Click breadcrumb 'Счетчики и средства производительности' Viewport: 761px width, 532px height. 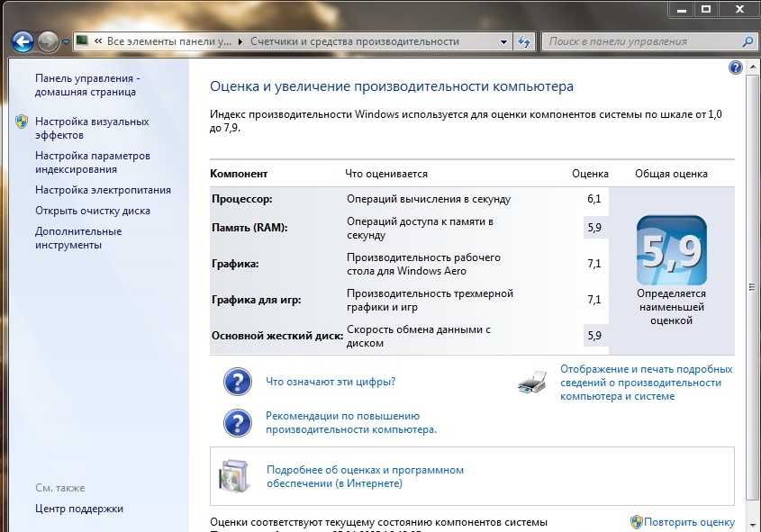[355, 41]
